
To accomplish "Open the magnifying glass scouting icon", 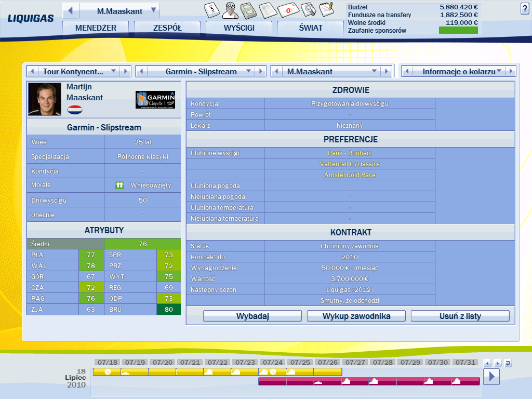I will coord(309,10).
